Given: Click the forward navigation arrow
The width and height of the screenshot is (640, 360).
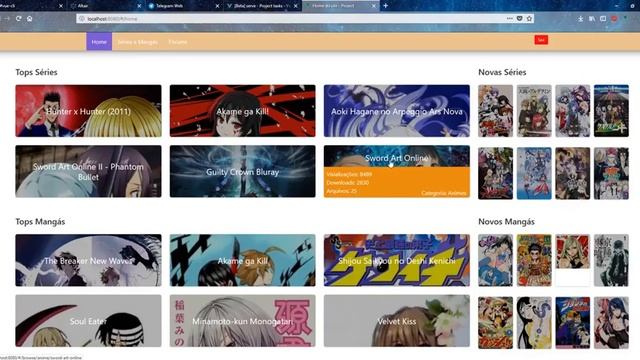Looking at the screenshot, I should (x=7, y=18).
